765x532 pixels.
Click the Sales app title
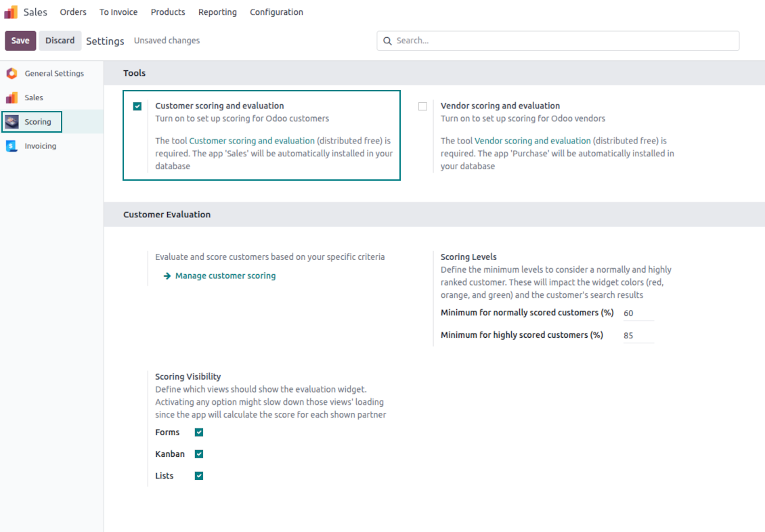[36, 12]
